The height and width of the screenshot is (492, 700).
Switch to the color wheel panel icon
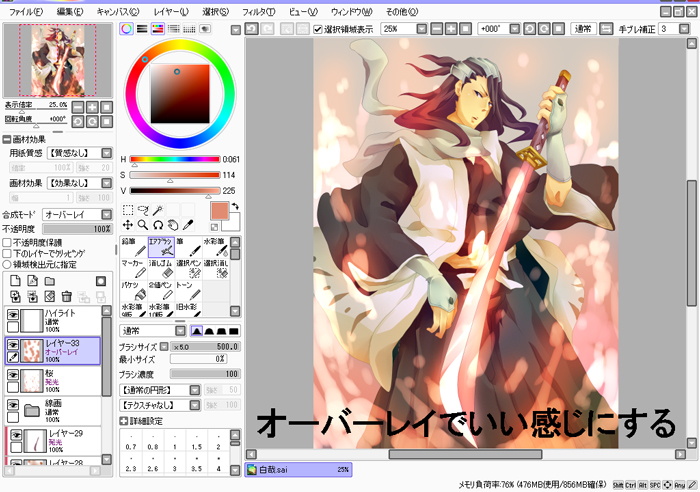pos(127,29)
